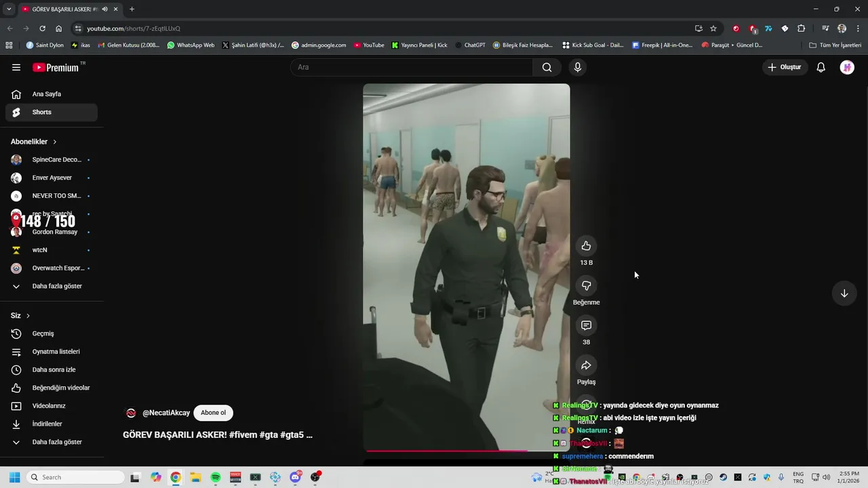The height and width of the screenshot is (488, 868).
Task: Open a new Chrome tab
Action: (x=132, y=9)
